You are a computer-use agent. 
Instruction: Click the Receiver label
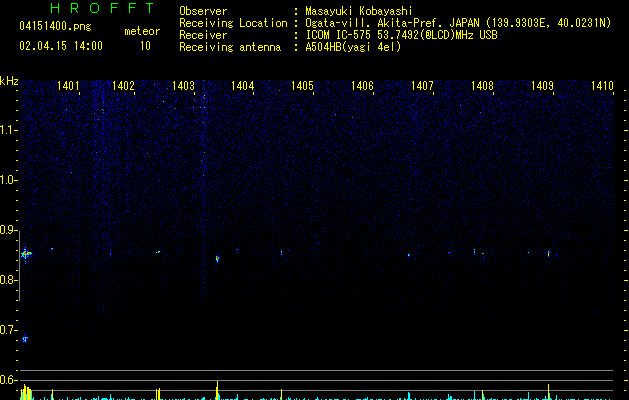coord(203,35)
